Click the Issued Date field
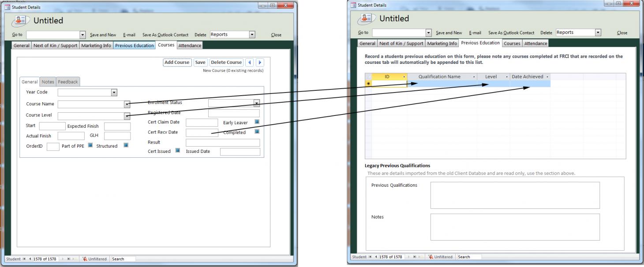 (240, 152)
